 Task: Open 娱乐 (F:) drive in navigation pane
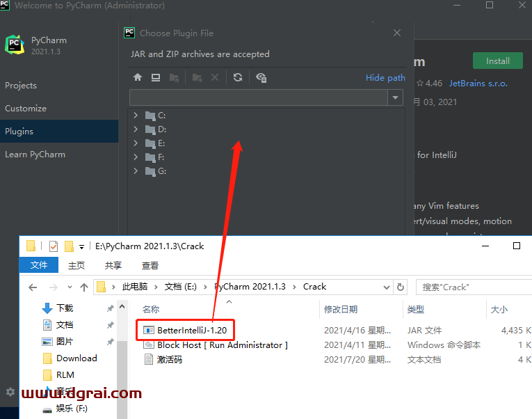[65, 408]
